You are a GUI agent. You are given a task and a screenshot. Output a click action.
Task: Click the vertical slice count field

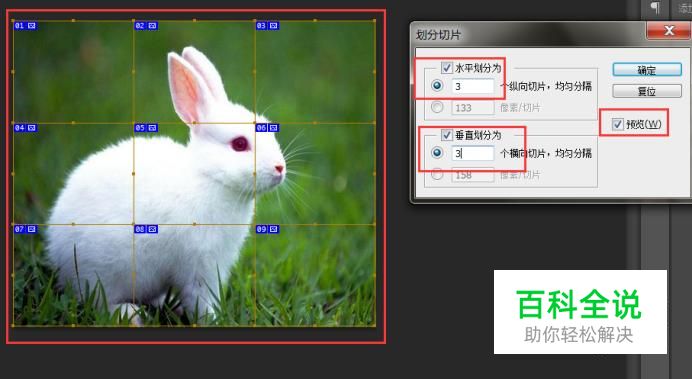473,153
